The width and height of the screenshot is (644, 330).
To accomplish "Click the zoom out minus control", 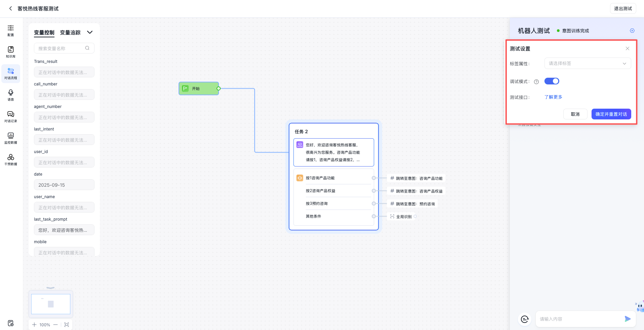I will pos(55,325).
